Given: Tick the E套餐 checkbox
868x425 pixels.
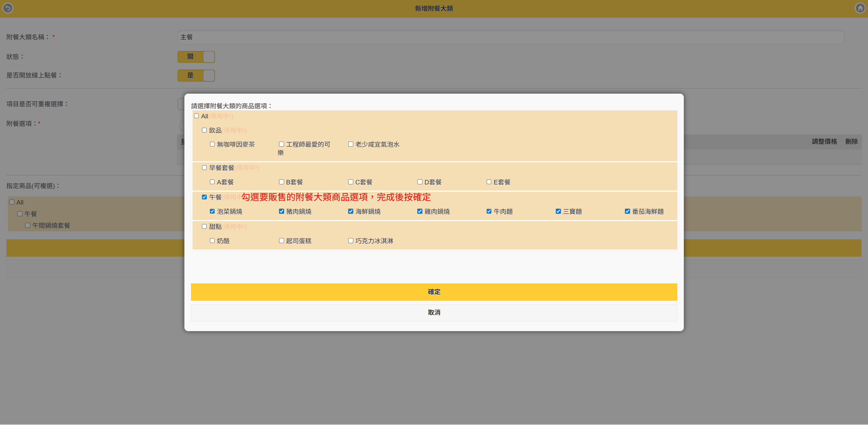Looking at the screenshot, I should pos(489,182).
